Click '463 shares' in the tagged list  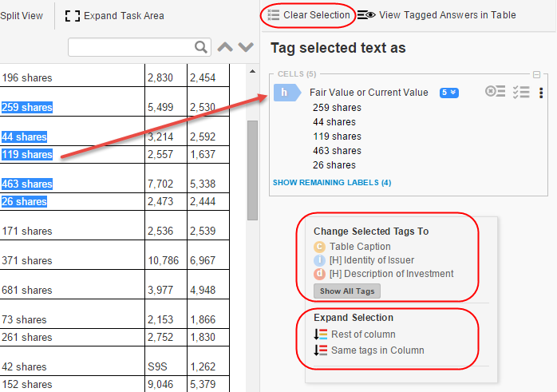tap(337, 151)
